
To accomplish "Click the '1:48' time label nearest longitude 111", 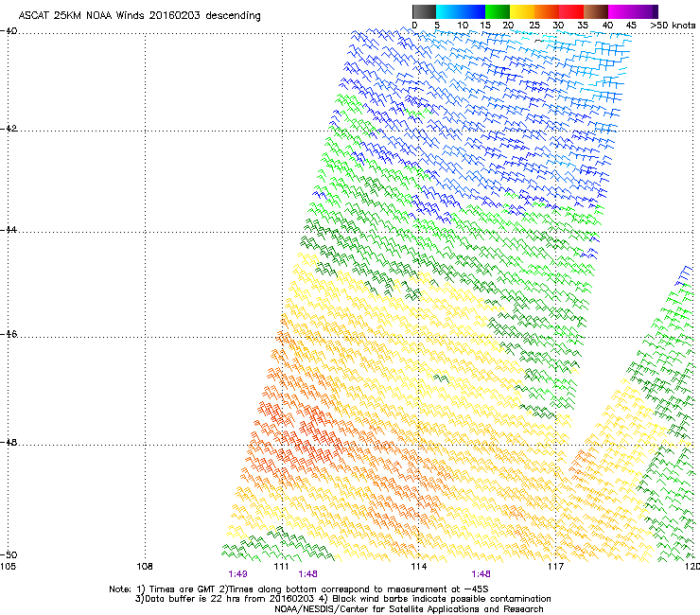I will [308, 574].
